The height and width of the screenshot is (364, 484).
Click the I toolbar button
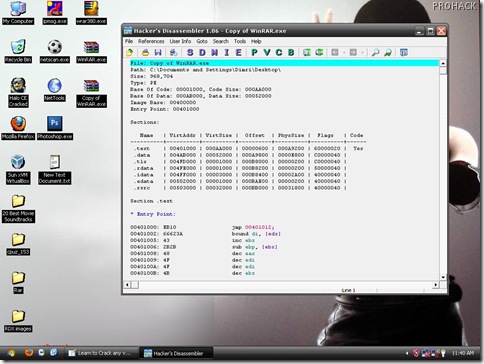coord(227,52)
